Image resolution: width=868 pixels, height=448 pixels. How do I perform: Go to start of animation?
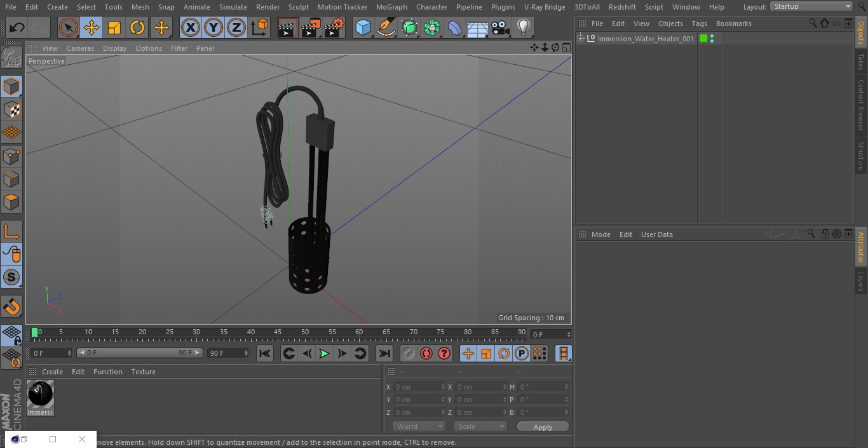tap(265, 353)
